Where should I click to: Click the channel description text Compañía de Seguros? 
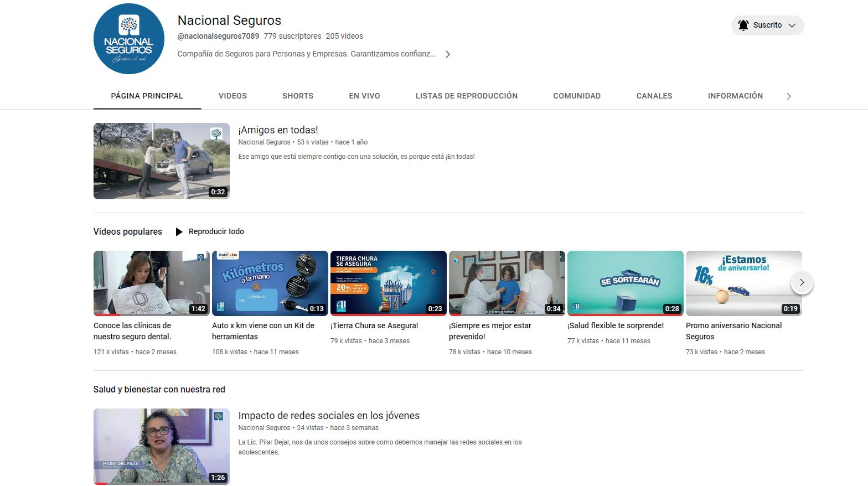306,54
